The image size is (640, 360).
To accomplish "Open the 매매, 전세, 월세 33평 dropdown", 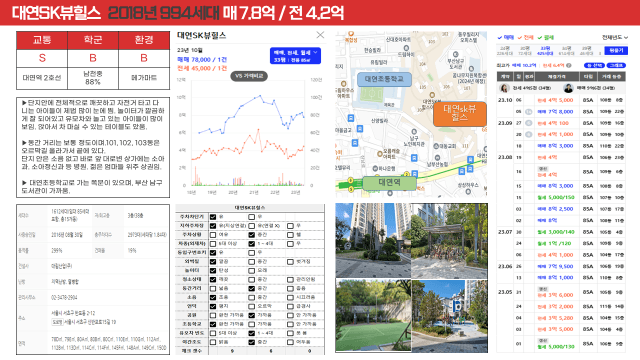I will [x=295, y=56].
